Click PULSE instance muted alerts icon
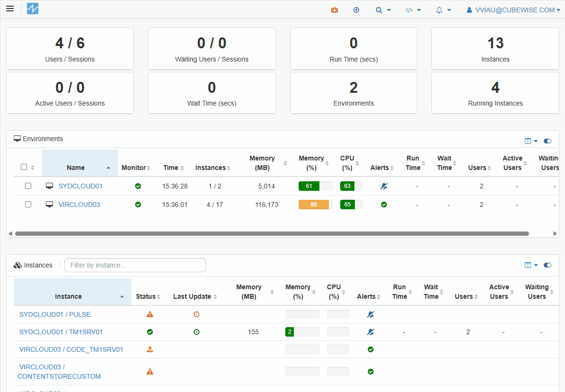 click(371, 314)
